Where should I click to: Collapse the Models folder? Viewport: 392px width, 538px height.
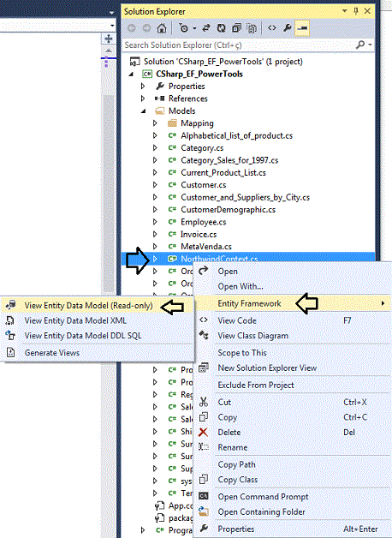[x=144, y=111]
